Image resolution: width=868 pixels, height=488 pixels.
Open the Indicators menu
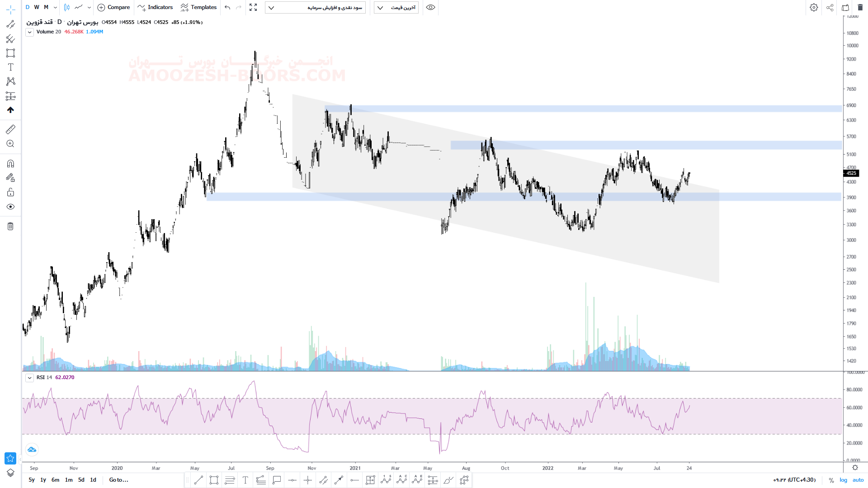155,7
